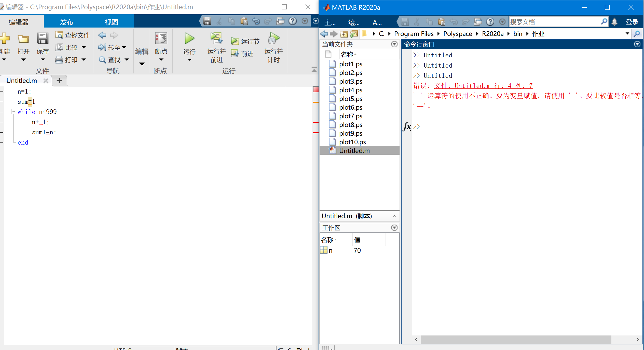
Task: Click the Run and Advance icon
Action: tap(216, 39)
